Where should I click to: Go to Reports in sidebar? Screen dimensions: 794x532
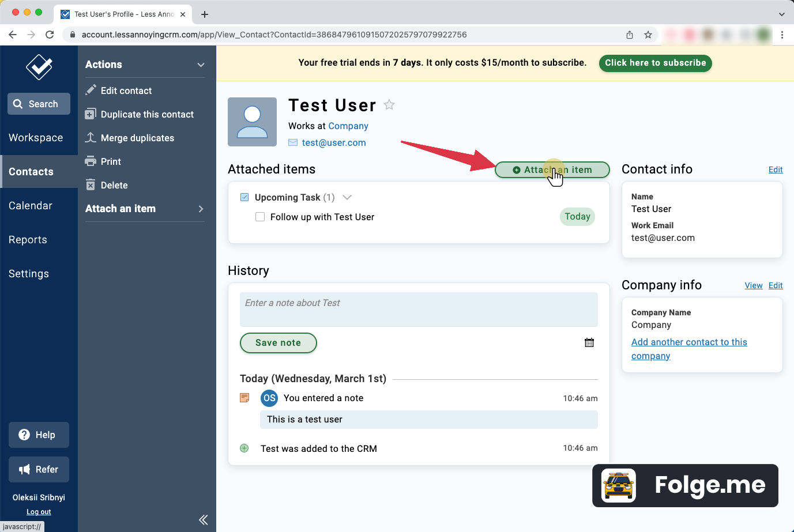28,240
